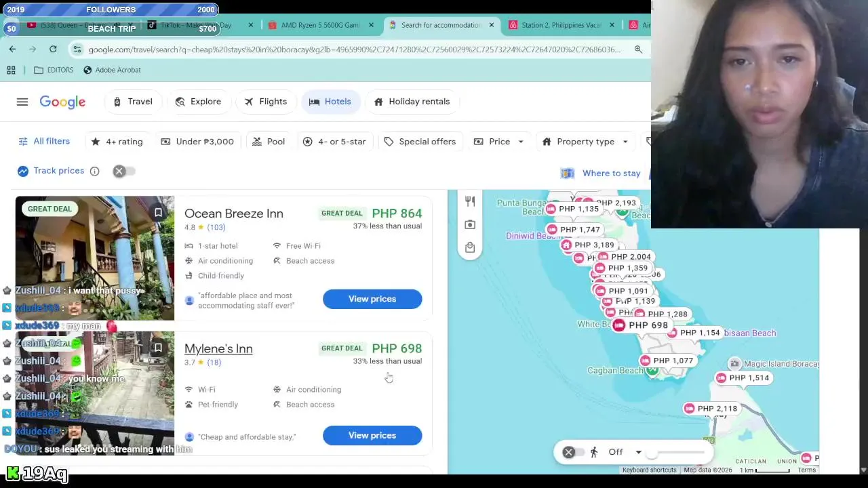The image size is (868, 488).
Task: Switch to the Flights tab
Action: point(266,102)
